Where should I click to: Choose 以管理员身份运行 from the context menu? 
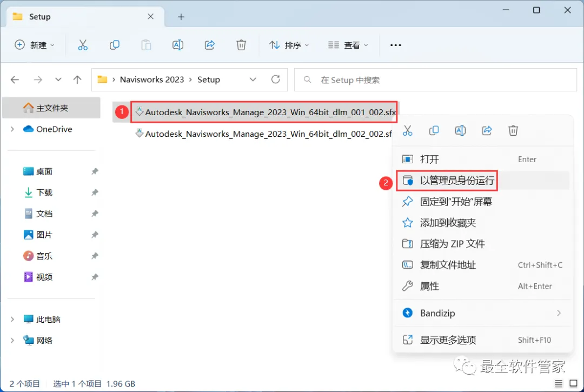pyautogui.click(x=483, y=181)
